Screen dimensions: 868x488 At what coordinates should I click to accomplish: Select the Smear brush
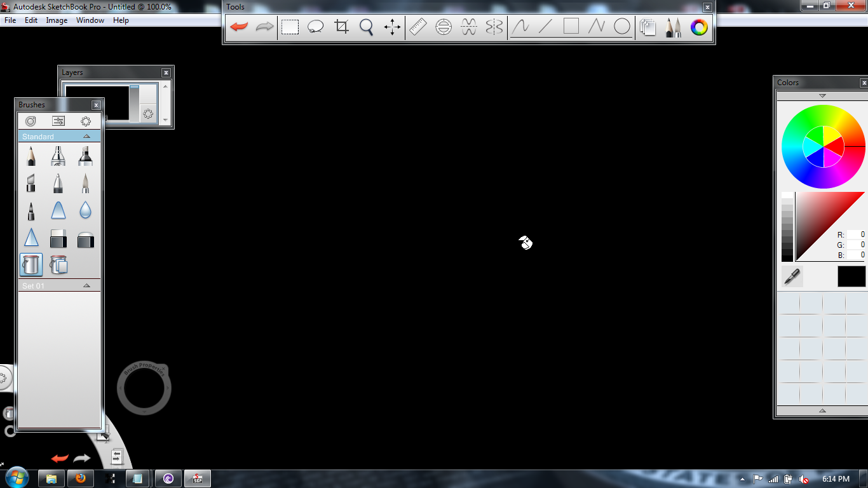pyautogui.click(x=58, y=210)
